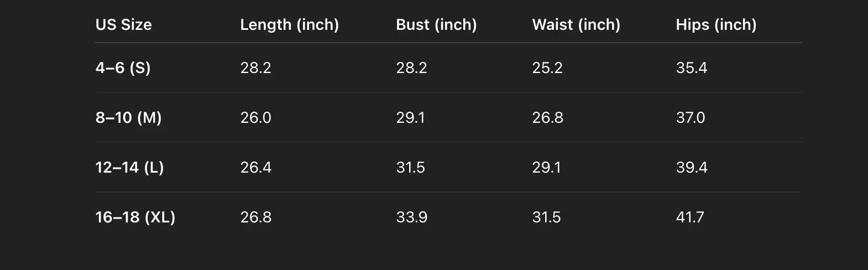The width and height of the screenshot is (868, 270).
Task: Click the US Size column header
Action: (123, 25)
